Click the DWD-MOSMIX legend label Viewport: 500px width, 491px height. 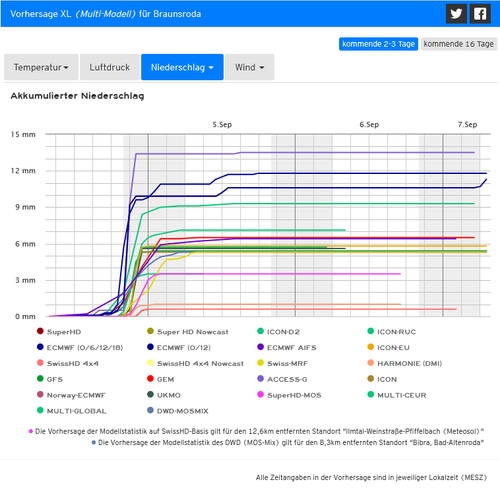(x=183, y=411)
